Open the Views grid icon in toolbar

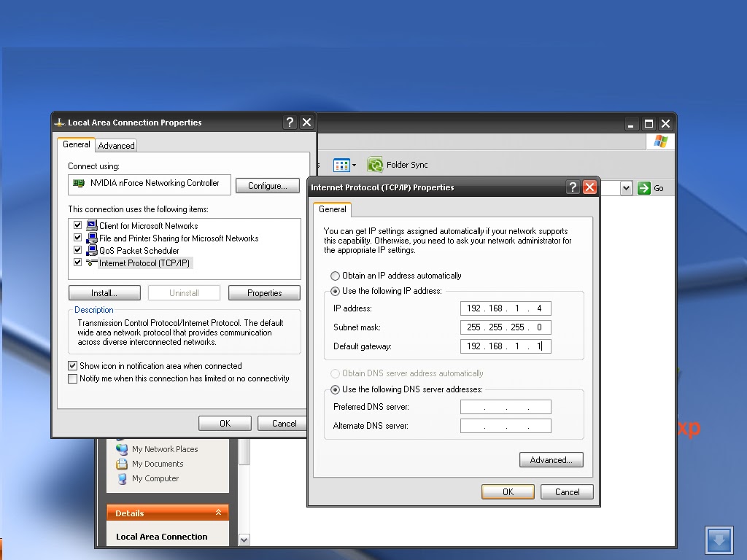click(341, 166)
